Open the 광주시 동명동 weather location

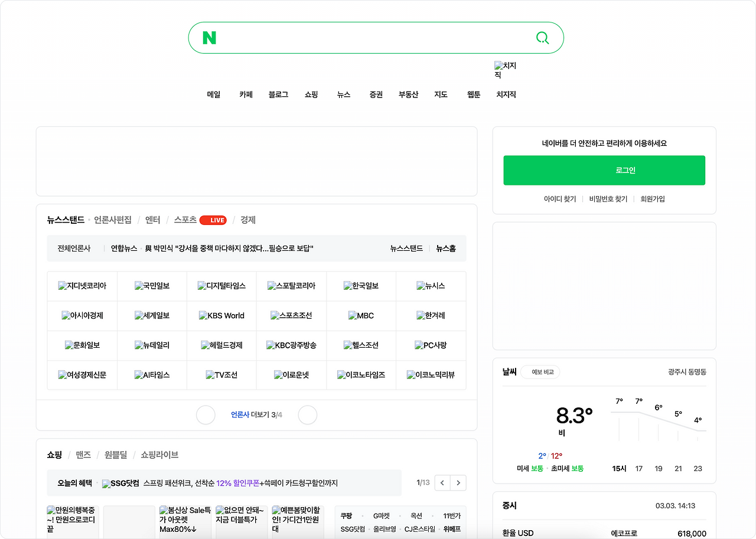tap(687, 372)
